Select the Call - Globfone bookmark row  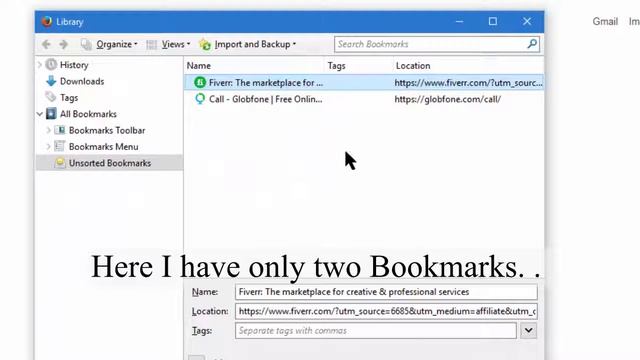coord(364,99)
